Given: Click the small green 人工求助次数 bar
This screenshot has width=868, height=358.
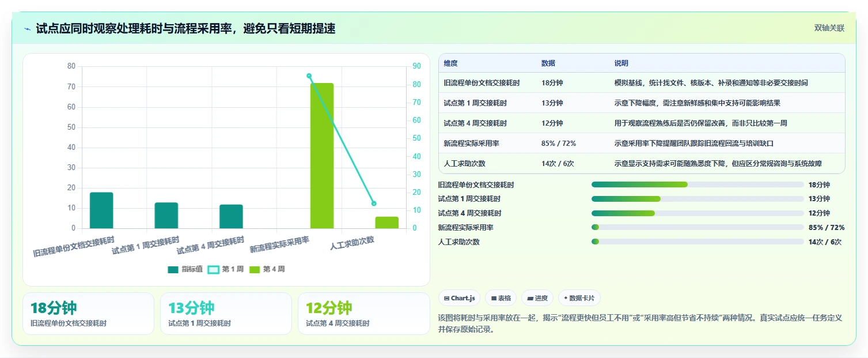Looking at the screenshot, I should point(387,223).
